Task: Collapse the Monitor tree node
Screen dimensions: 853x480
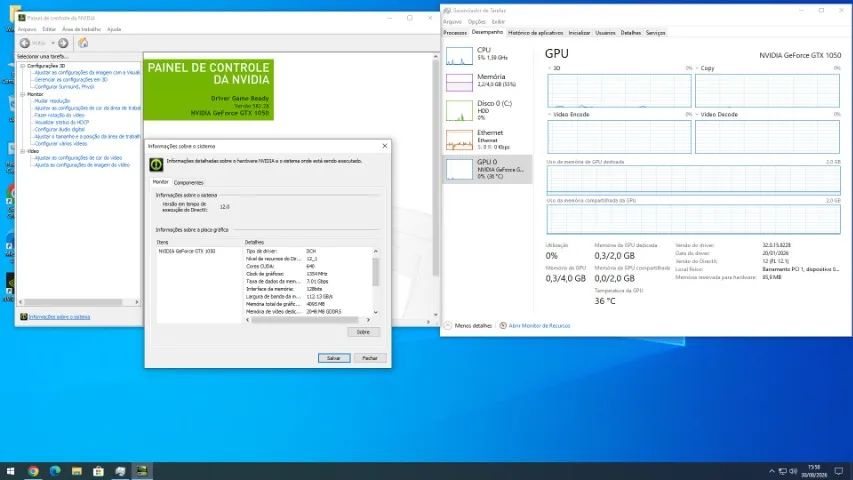Action: pos(23,94)
